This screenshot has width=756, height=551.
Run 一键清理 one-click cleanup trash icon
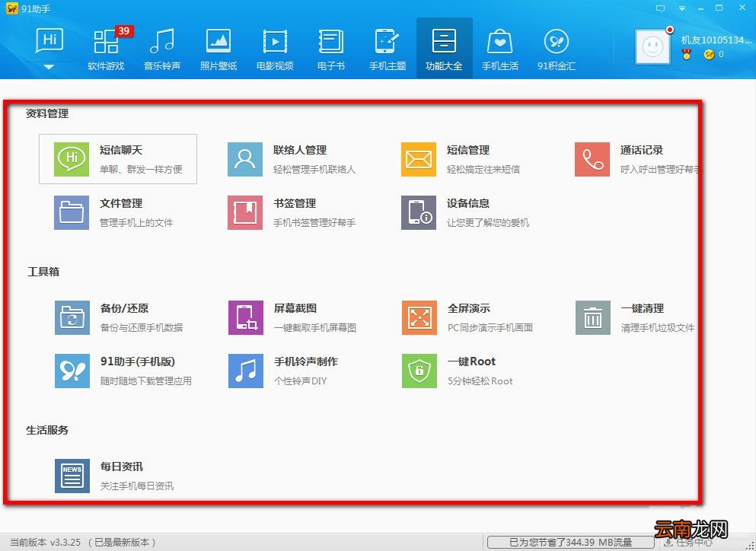click(x=593, y=317)
